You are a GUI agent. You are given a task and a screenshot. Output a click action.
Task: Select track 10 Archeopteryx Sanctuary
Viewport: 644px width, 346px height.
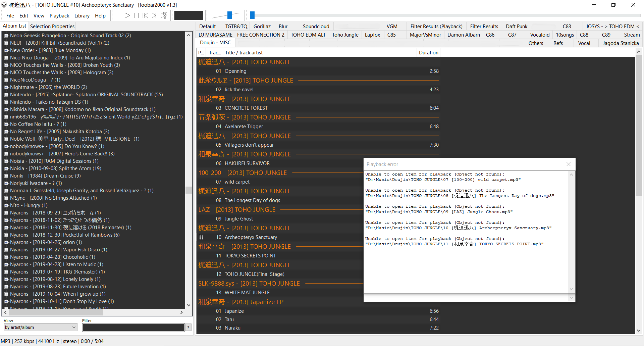(x=280, y=237)
